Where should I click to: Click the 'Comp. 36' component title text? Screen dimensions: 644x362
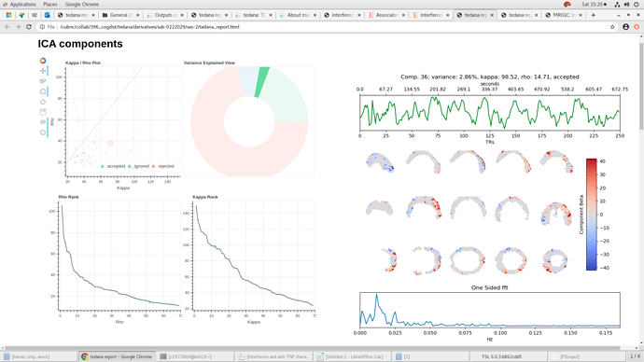click(490, 77)
